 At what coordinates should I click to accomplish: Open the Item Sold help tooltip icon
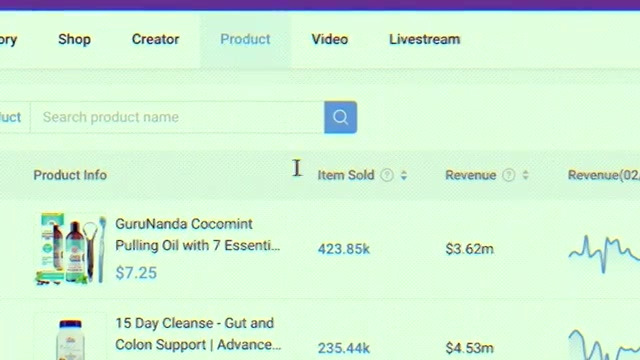click(387, 175)
